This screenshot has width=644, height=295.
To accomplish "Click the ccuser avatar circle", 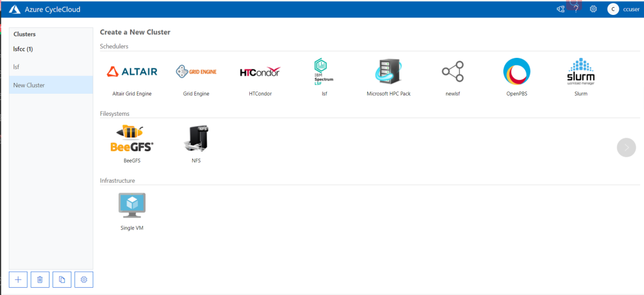I will click(x=613, y=9).
